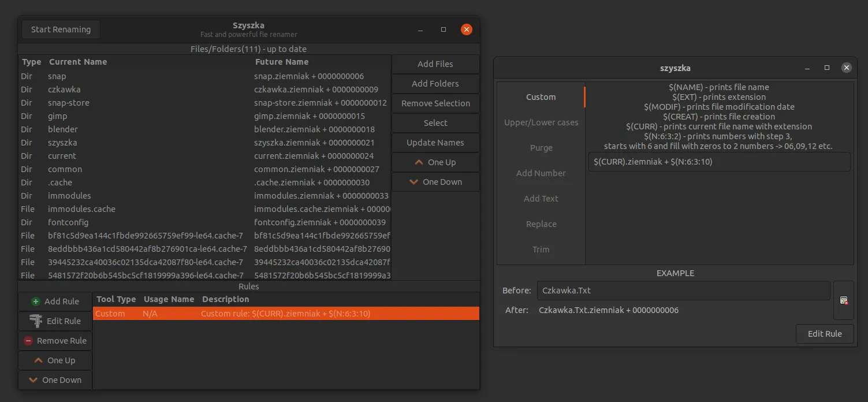Viewport: 868px width, 402px height.
Task: Switch to the Add Number tab
Action: 541,173
